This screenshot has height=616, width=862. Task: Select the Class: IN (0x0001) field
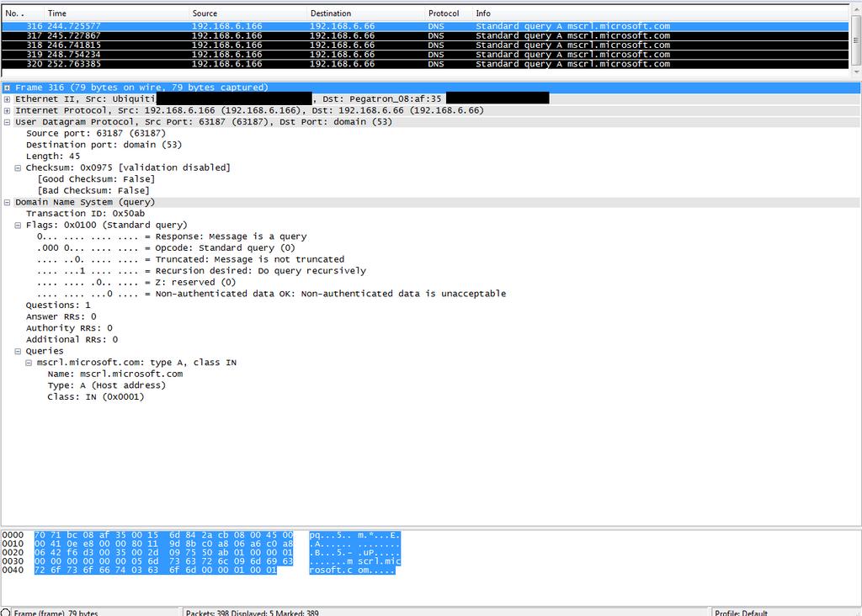click(96, 397)
